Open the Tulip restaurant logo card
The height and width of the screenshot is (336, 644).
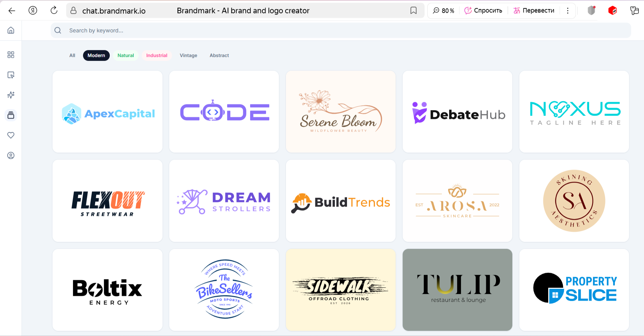click(x=457, y=290)
